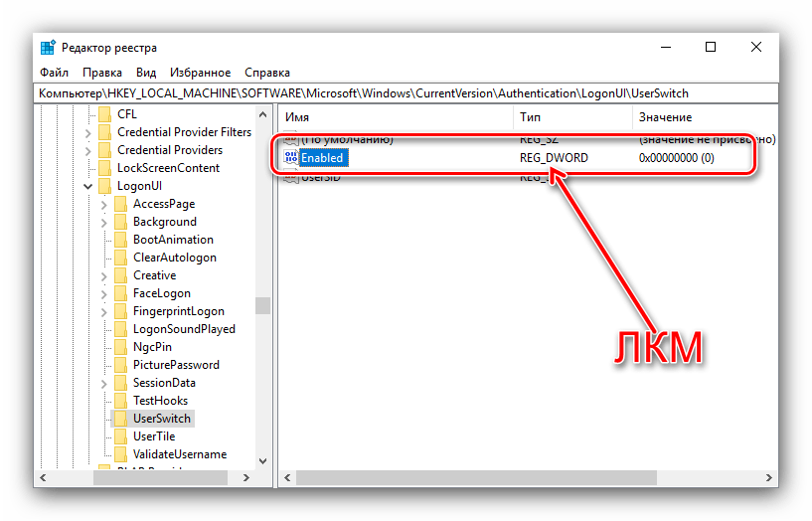
Task: Click the Тип column header
Action: 573,117
